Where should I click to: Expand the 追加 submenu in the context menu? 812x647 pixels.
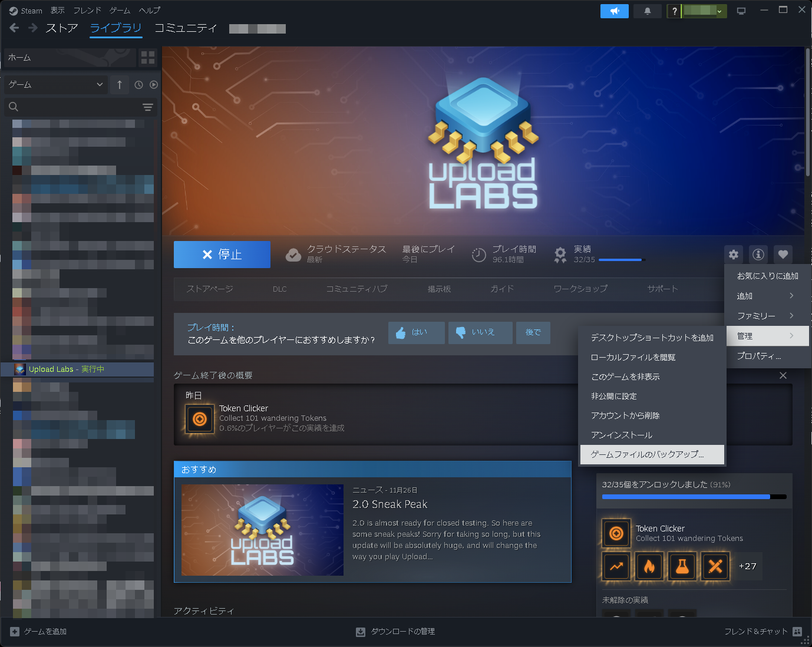(x=766, y=295)
